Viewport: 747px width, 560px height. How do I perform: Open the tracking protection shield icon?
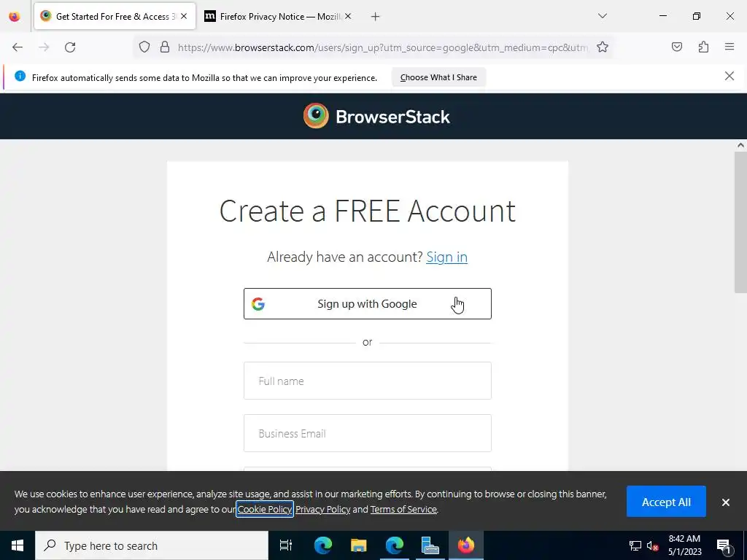[144, 47]
